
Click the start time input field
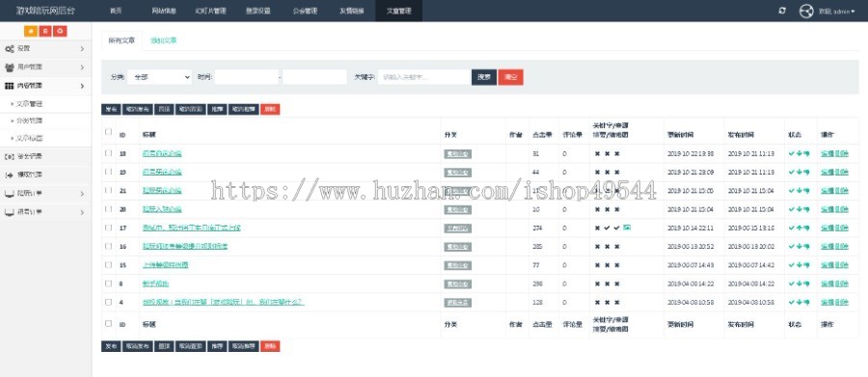click(246, 77)
